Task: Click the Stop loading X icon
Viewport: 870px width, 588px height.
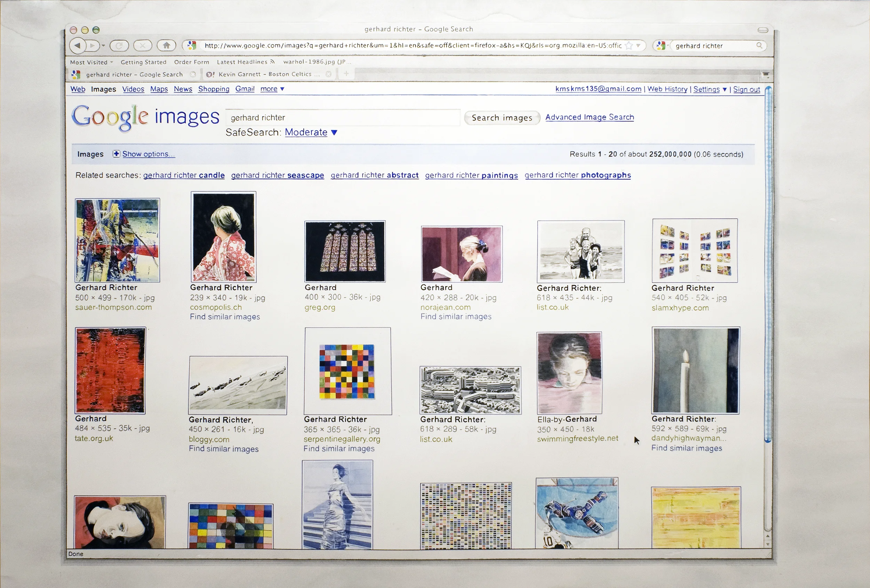Action: coord(142,46)
